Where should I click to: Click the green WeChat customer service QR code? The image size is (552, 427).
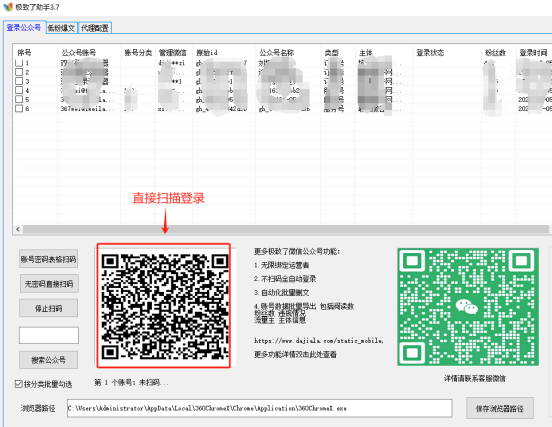pos(468,307)
